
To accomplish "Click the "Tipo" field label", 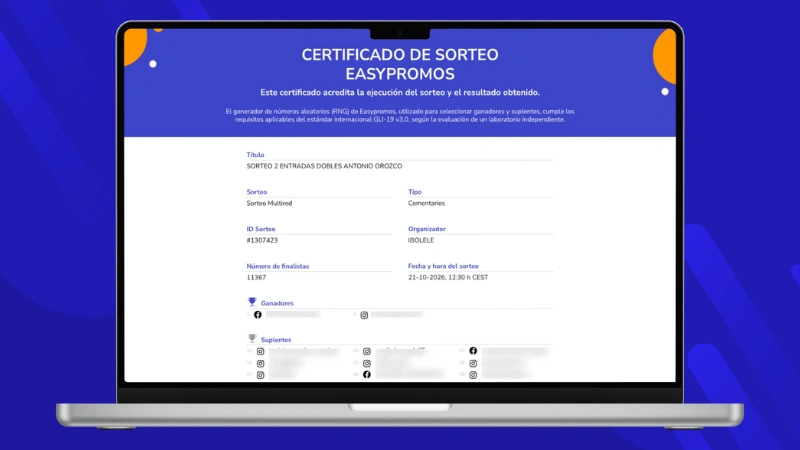I will click(415, 192).
